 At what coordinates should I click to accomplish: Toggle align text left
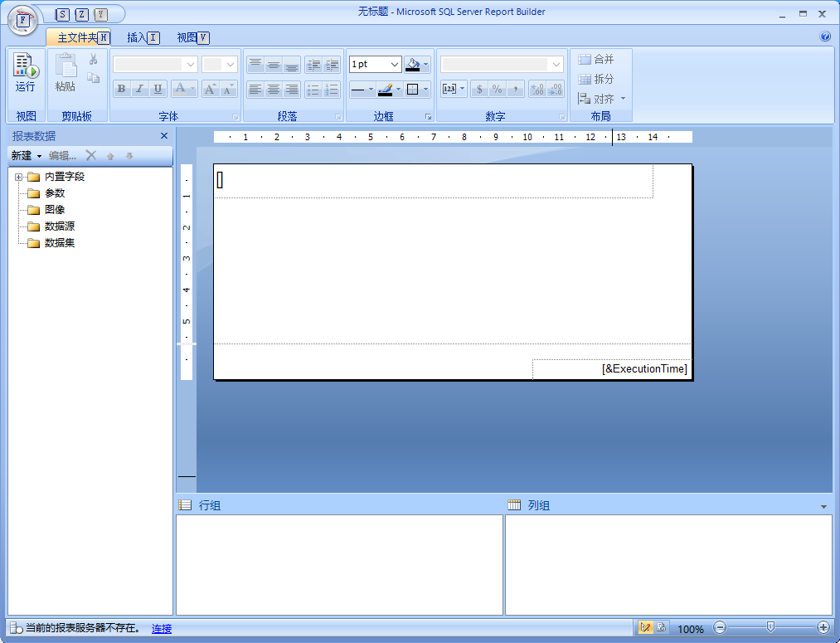point(255,89)
